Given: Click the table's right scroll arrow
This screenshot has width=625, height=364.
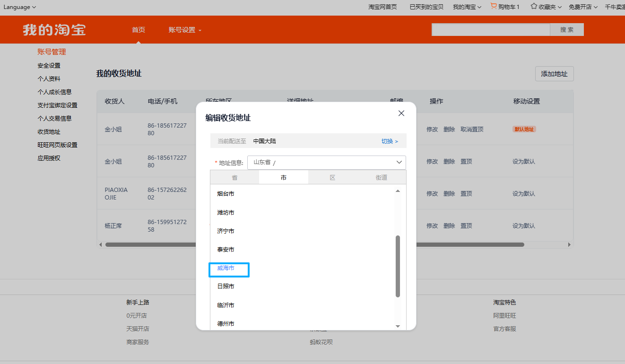Looking at the screenshot, I should coord(569,245).
